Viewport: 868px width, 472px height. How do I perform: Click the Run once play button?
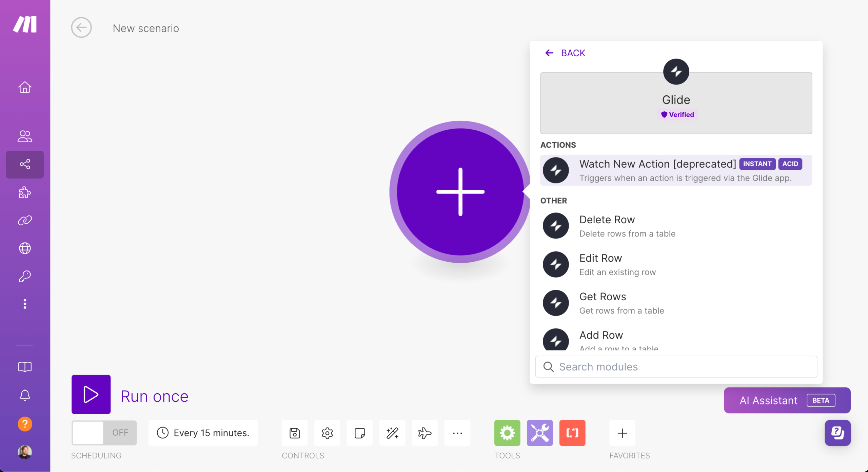[x=91, y=394]
